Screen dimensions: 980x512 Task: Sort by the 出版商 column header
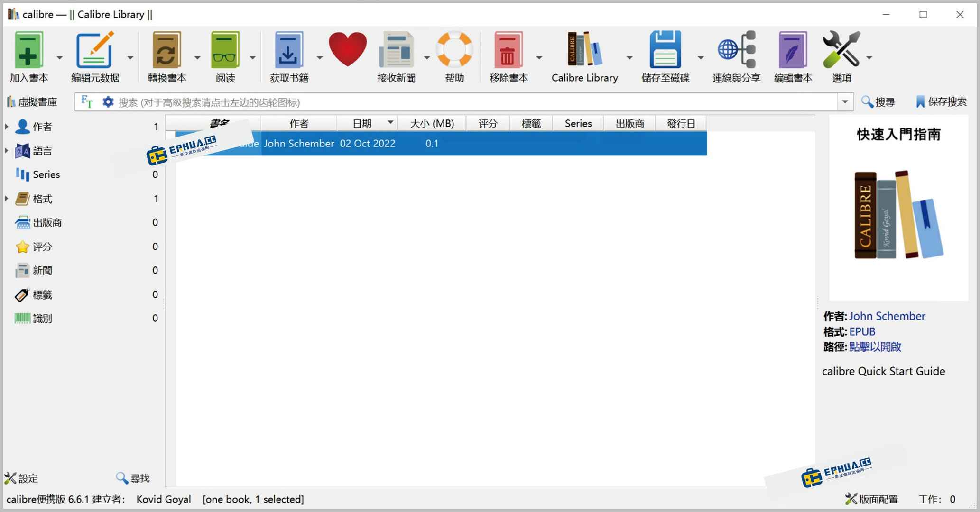coord(629,123)
